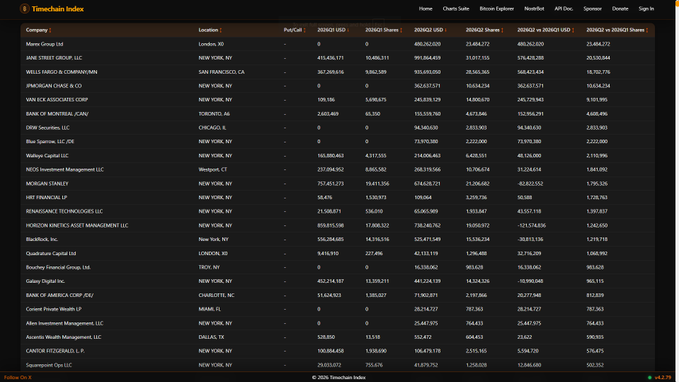Go to Bitcoin Explorer
This screenshot has width=679, height=382.
pos(496,9)
